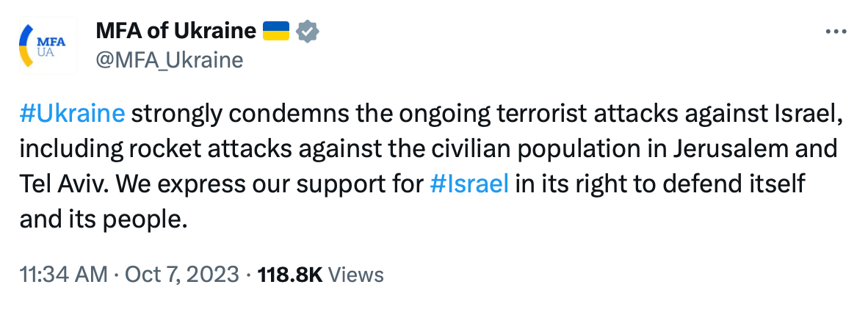Click the Views label

pyautogui.click(x=355, y=275)
